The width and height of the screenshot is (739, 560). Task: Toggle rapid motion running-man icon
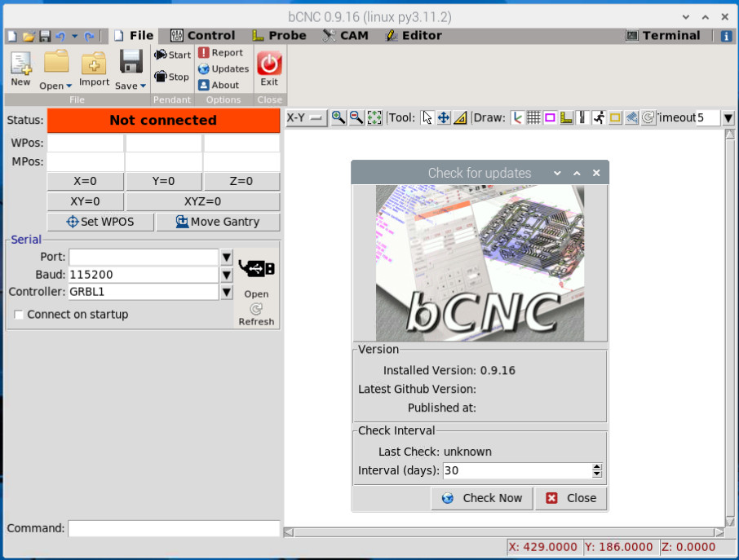599,117
